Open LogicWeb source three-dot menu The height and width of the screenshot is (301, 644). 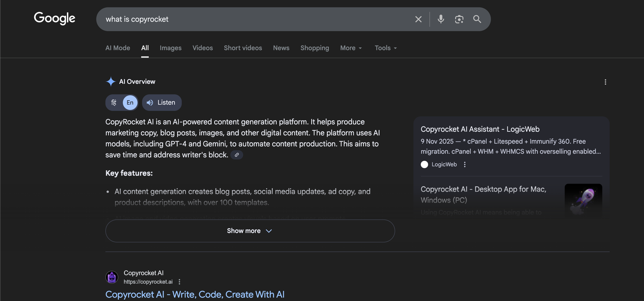coord(464,165)
